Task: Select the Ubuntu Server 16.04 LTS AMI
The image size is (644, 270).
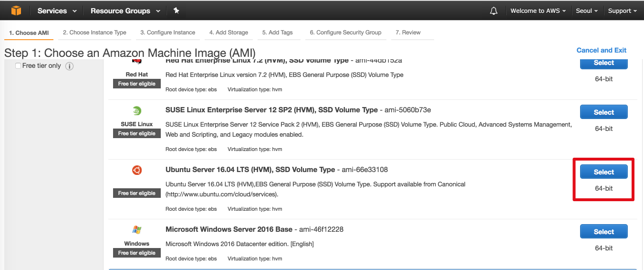Action: [x=603, y=172]
